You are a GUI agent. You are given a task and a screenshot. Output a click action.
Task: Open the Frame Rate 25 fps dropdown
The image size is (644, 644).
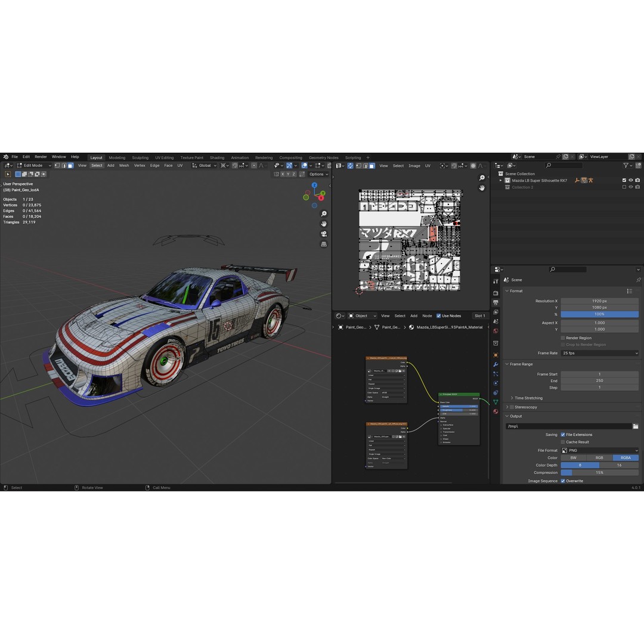click(600, 353)
